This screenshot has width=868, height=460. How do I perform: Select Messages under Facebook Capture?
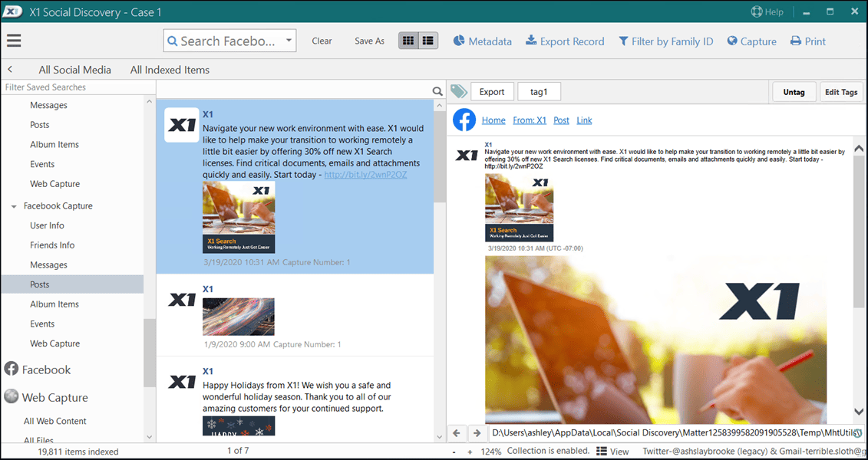point(48,264)
